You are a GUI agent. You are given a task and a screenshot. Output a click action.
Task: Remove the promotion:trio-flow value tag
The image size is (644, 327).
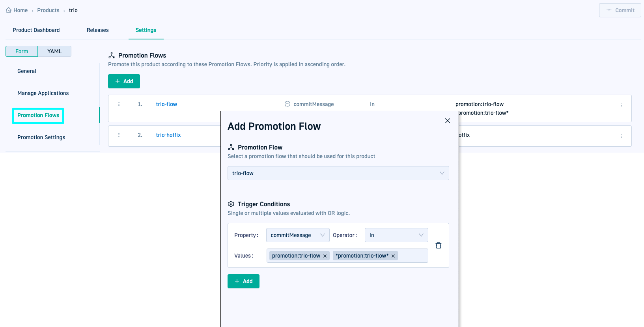(325, 256)
